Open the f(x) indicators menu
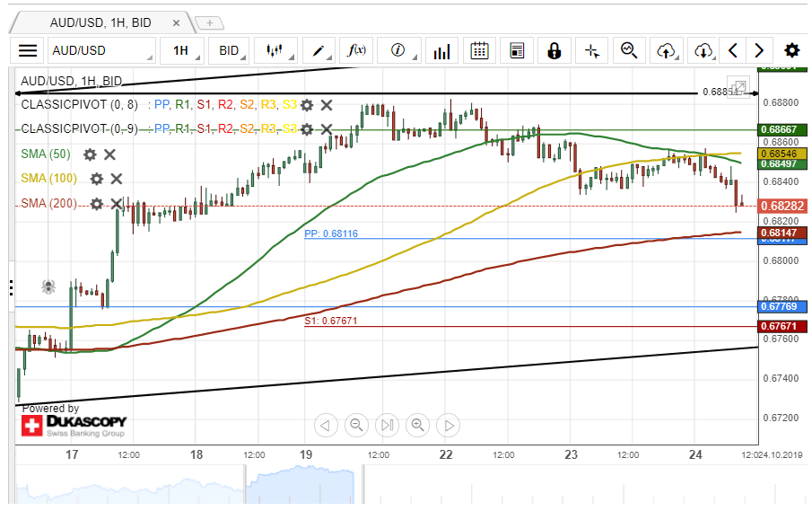The image size is (812, 511). (357, 50)
